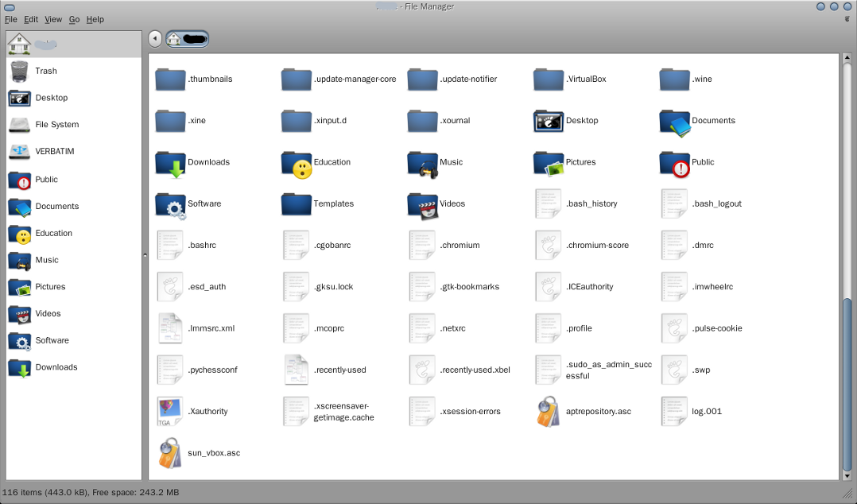Select the .lmmsrc.xml file icon
The image size is (857, 504).
click(x=170, y=328)
